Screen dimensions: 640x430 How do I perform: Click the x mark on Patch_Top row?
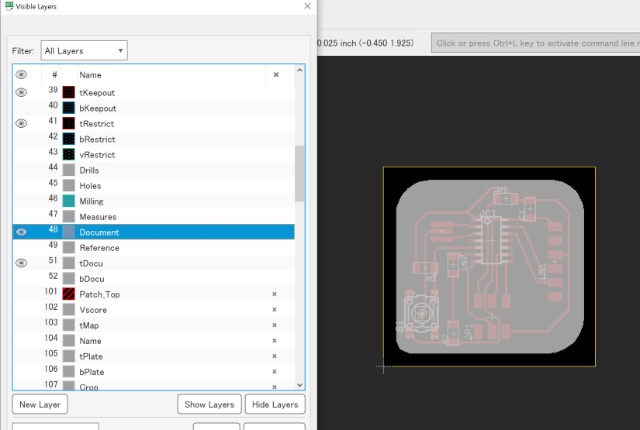tap(274, 294)
